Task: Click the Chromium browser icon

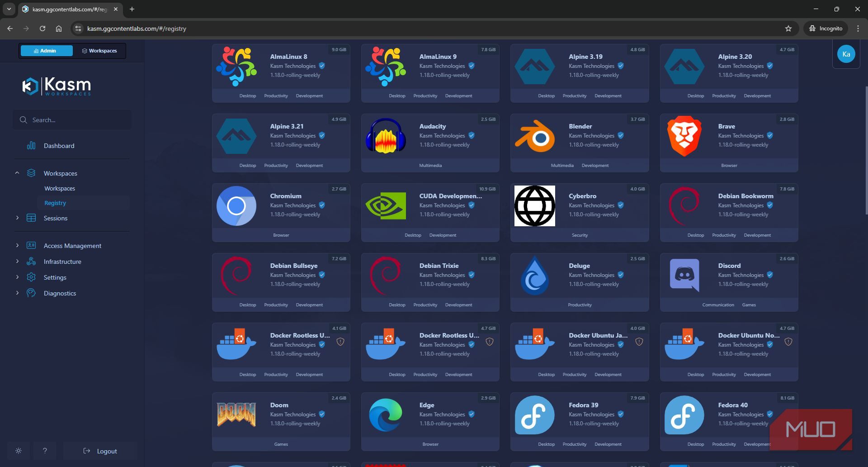Action: (236, 206)
